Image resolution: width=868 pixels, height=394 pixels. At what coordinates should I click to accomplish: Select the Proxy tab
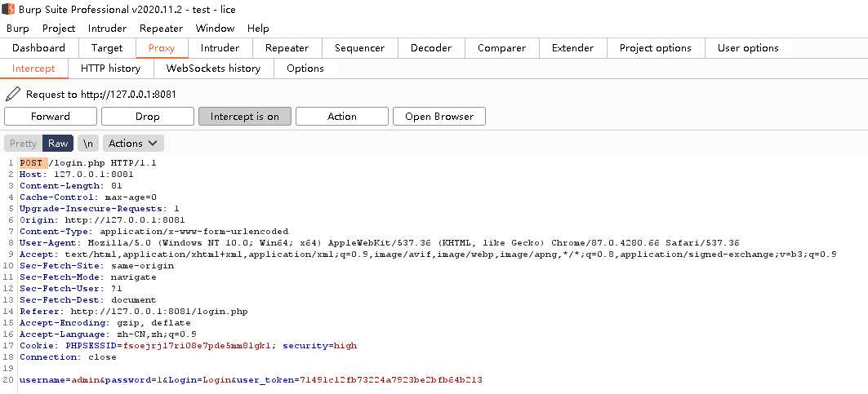click(x=162, y=48)
